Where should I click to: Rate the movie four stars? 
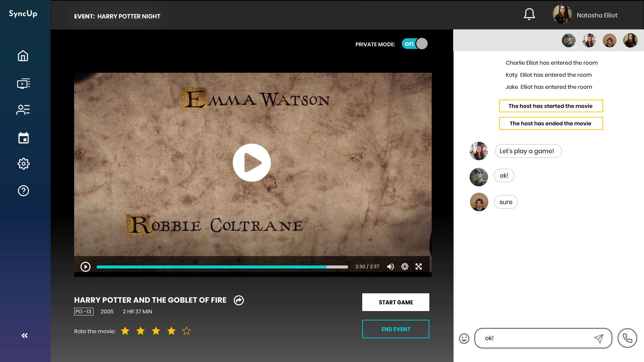pos(171,331)
